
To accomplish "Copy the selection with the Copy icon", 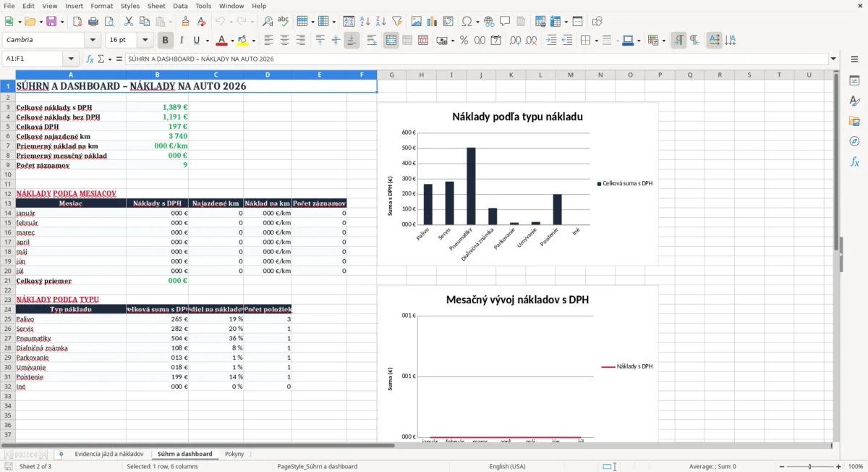I will click(x=144, y=22).
